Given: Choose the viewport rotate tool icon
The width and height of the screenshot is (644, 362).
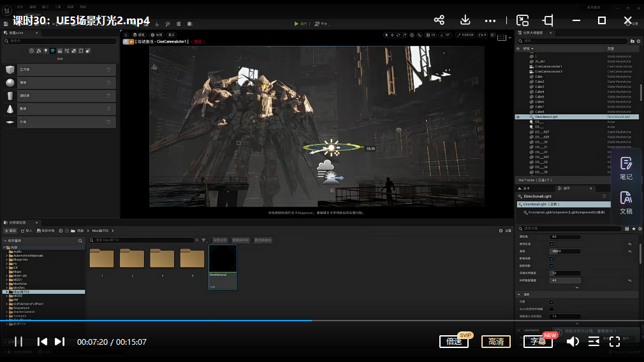Looking at the screenshot, I should tap(398, 35).
